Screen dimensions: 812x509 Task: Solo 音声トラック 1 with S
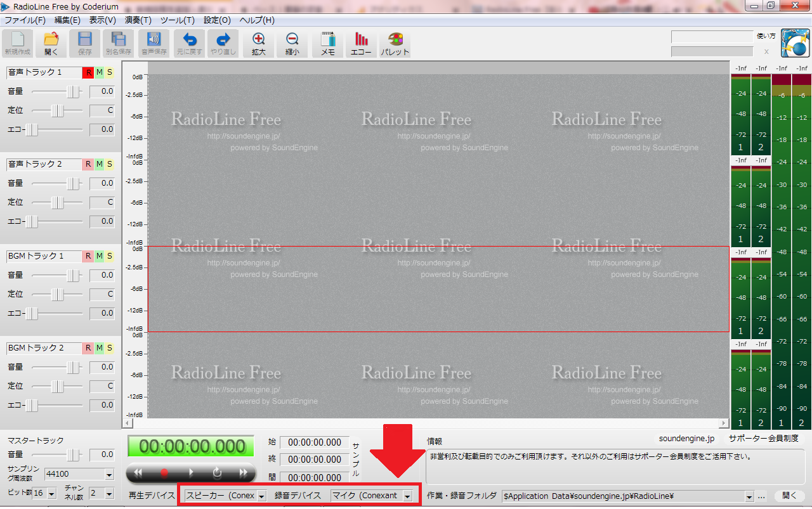click(110, 72)
